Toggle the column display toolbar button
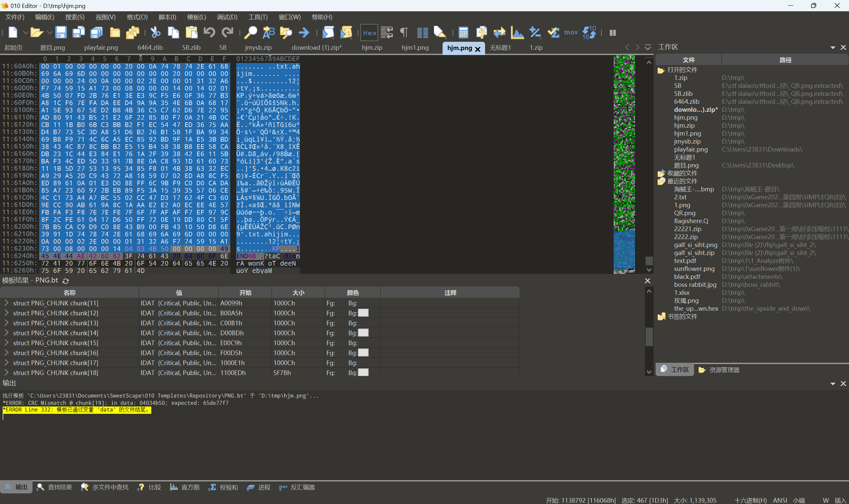This screenshot has width=849, height=504. tap(422, 32)
